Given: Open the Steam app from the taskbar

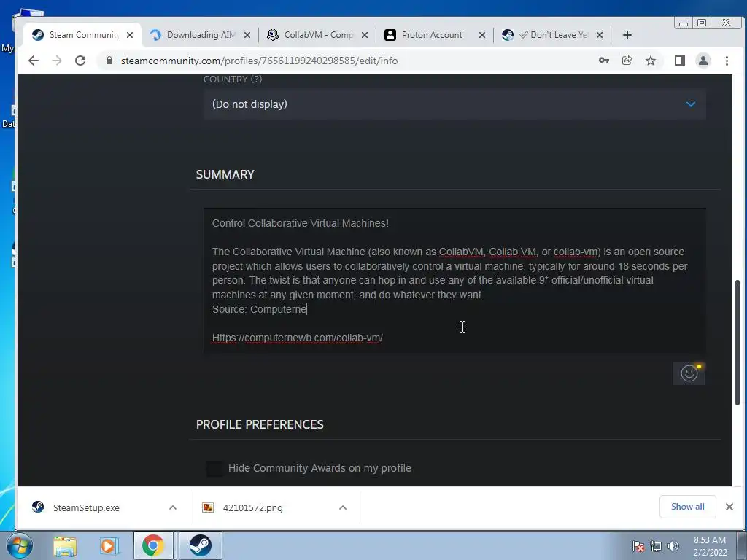Looking at the screenshot, I should pos(201,545).
